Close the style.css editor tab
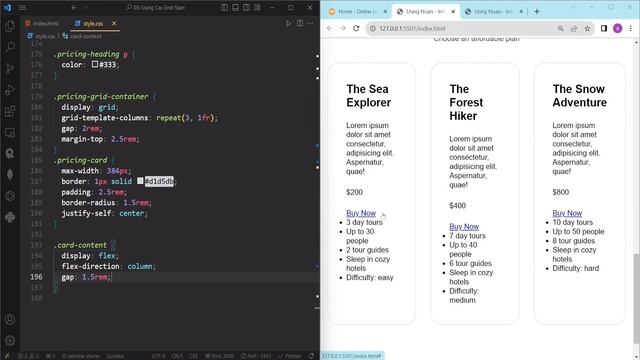The height and width of the screenshot is (360, 640). (114, 24)
